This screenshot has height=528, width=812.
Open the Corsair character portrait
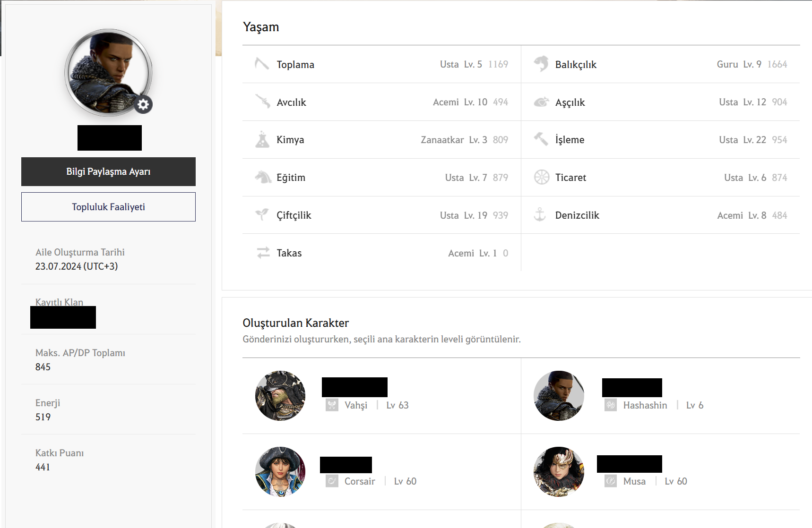pos(280,472)
